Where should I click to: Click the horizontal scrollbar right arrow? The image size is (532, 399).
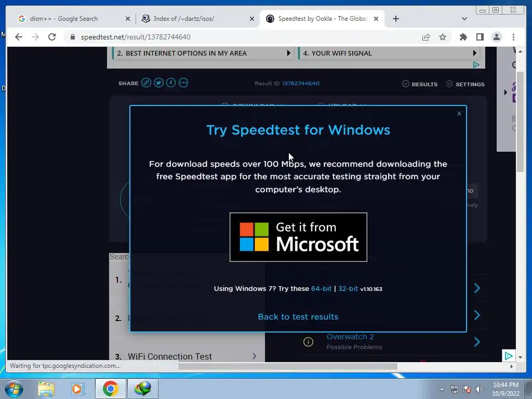click(512, 366)
